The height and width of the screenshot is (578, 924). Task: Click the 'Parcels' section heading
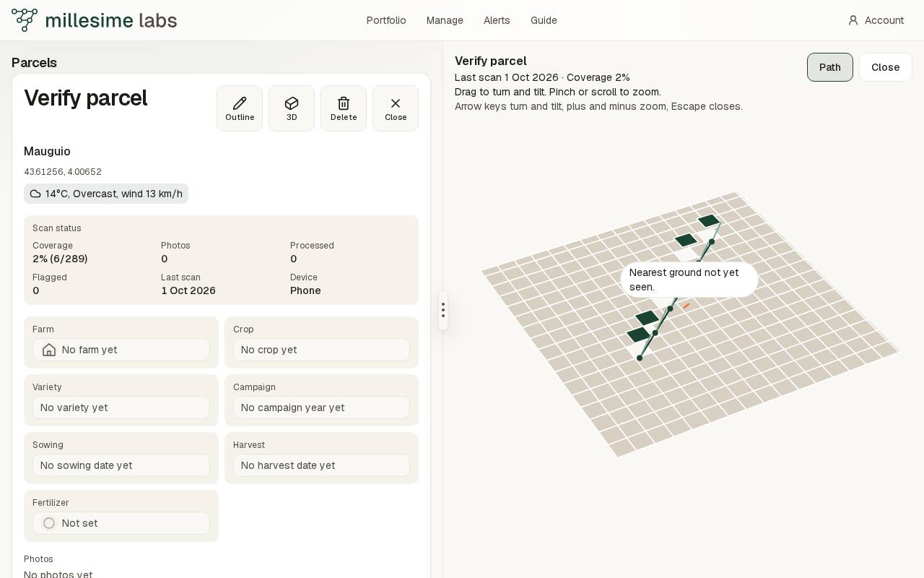(34, 63)
